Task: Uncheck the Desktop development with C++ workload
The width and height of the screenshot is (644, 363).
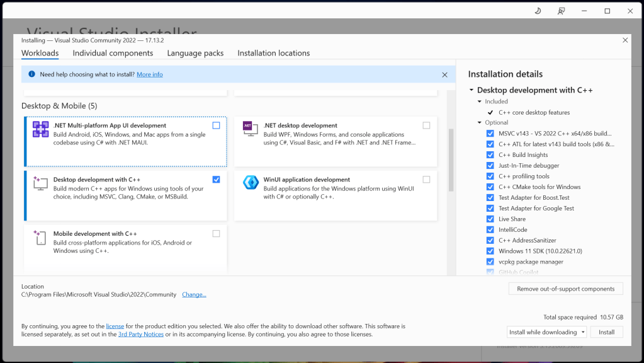Action: click(x=217, y=180)
